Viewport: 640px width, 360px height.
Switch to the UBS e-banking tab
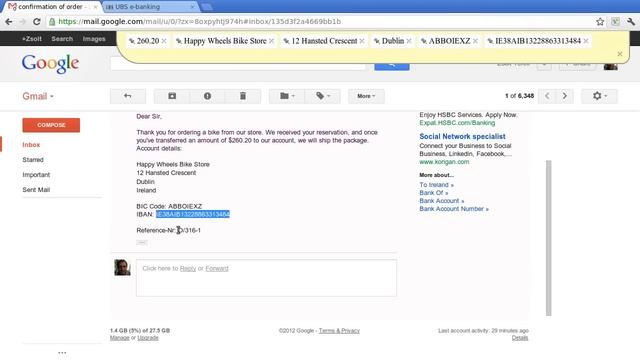pyautogui.click(x=149, y=7)
